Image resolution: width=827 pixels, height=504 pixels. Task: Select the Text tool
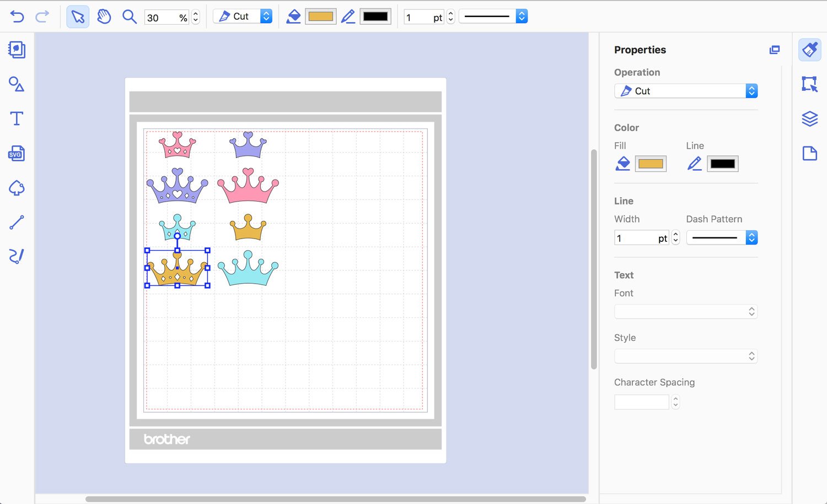click(x=17, y=118)
